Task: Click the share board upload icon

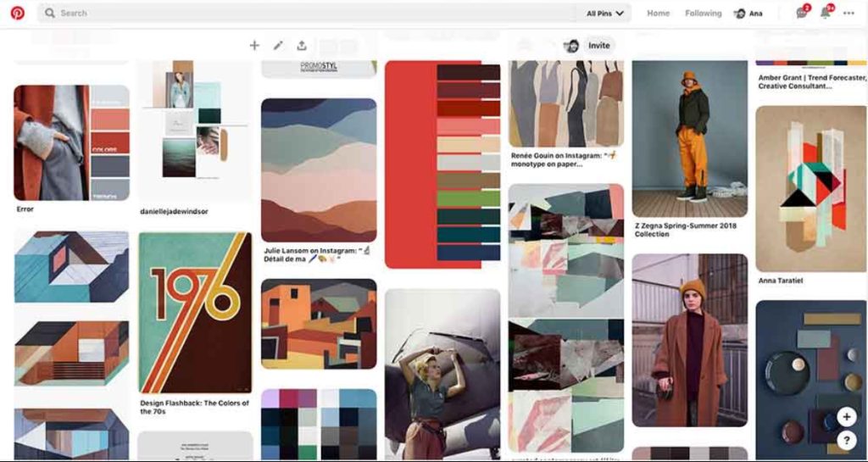Action: coord(301,46)
